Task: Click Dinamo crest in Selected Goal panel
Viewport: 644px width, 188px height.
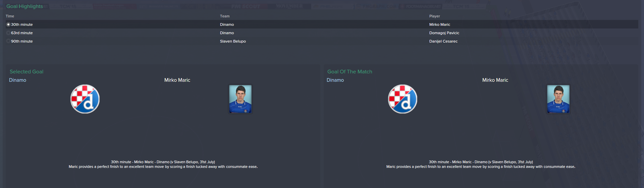Action: click(x=85, y=99)
